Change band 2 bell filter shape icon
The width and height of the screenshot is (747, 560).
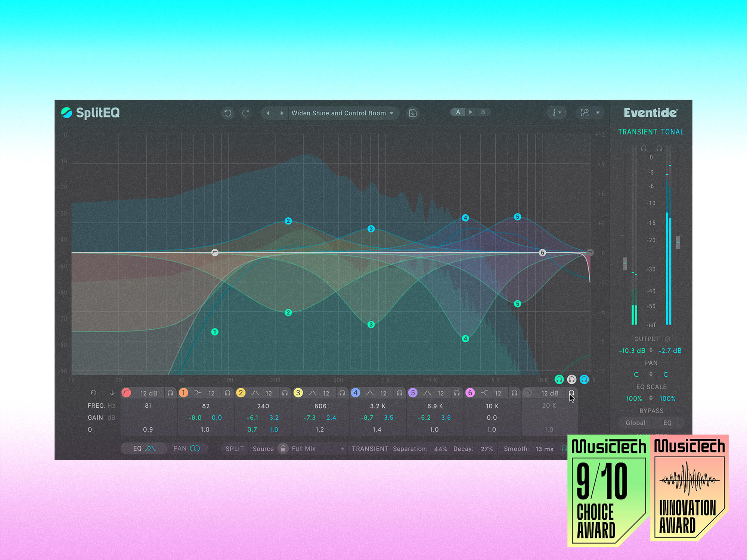point(255,393)
